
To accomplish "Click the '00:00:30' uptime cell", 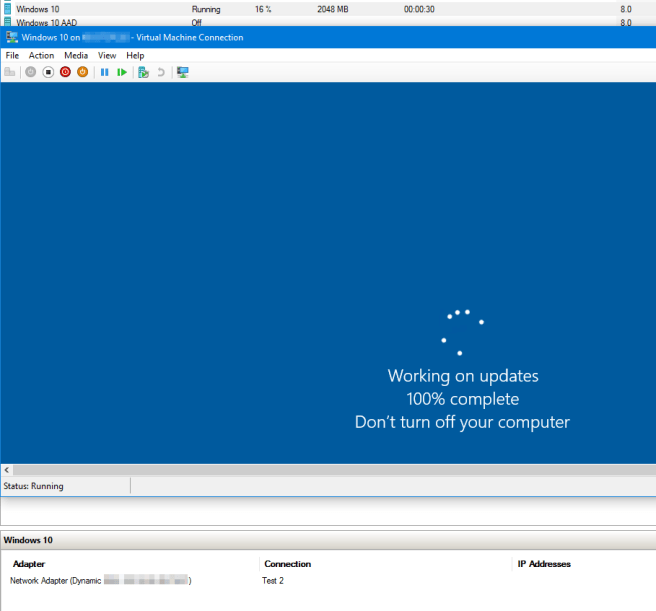I will coord(419,9).
